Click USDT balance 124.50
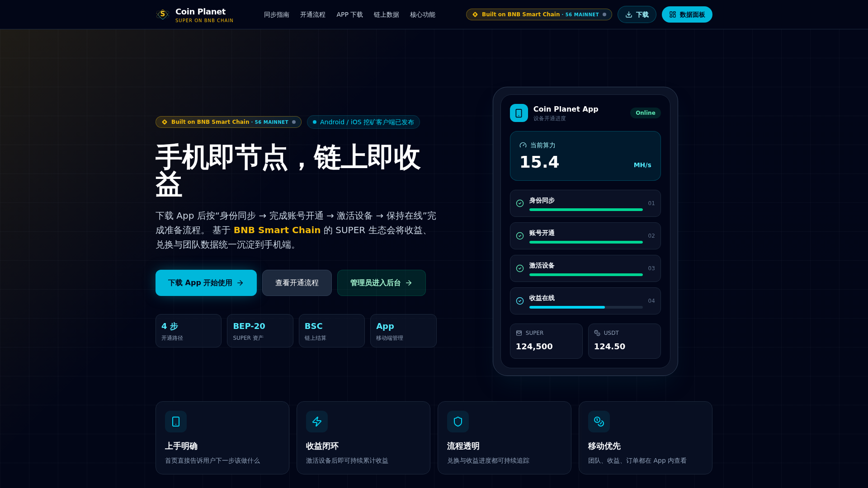 609,347
